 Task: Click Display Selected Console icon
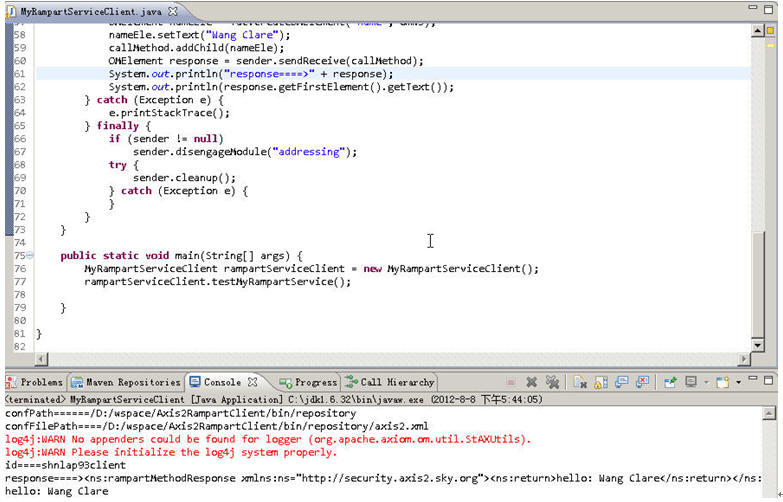click(691, 383)
